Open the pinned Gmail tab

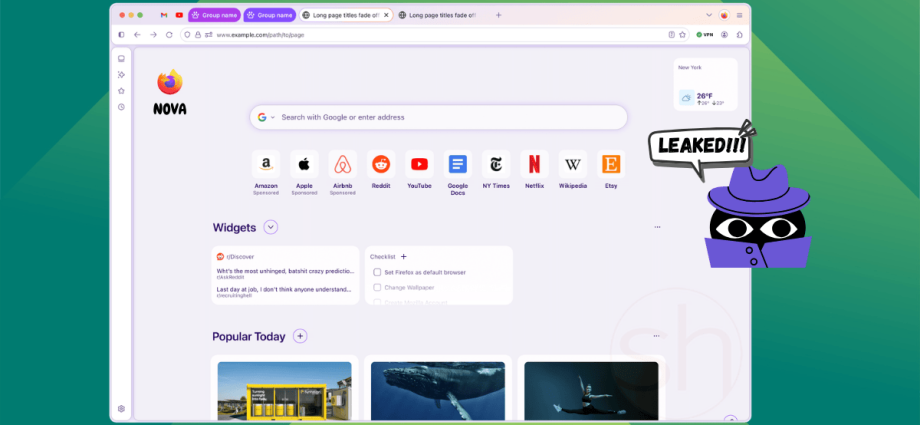tap(164, 15)
